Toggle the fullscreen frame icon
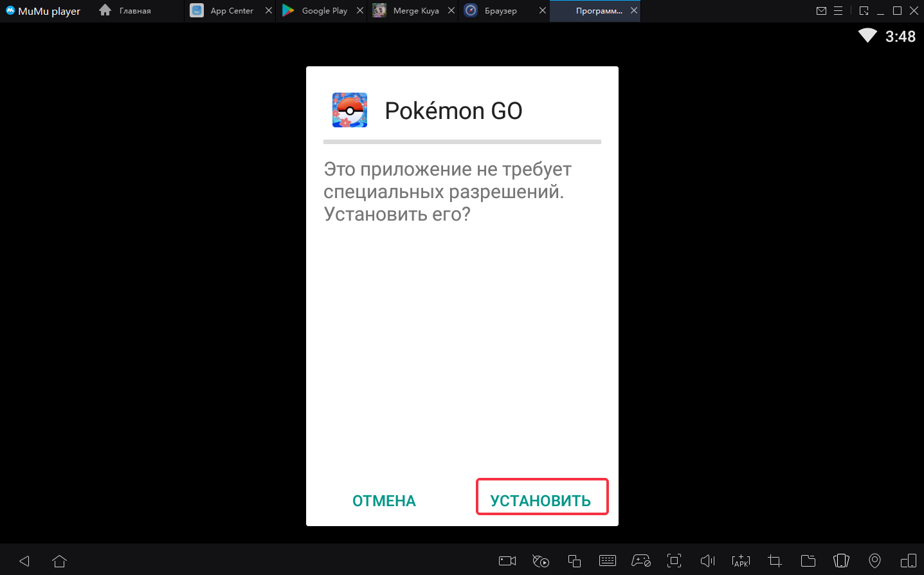This screenshot has width=924, height=575. point(674,561)
